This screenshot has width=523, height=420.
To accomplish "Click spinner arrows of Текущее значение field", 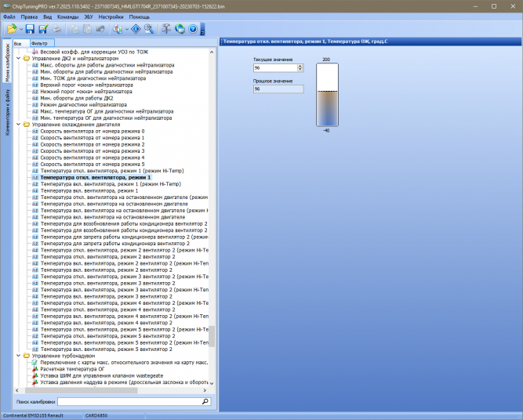I will (x=300, y=67).
